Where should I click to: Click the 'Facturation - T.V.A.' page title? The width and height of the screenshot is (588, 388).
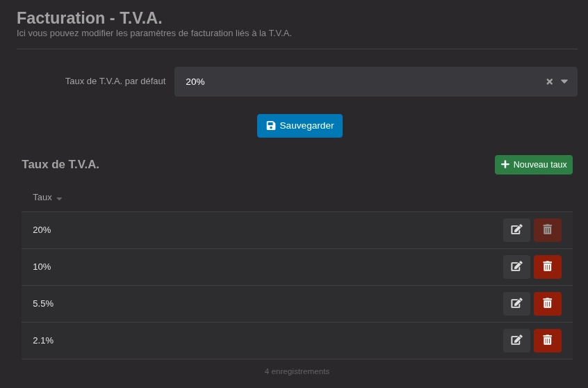click(89, 18)
